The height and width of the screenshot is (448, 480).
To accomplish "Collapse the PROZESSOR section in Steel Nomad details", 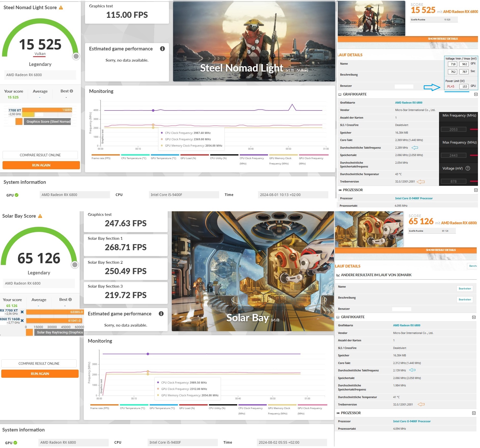I will coord(476,190).
